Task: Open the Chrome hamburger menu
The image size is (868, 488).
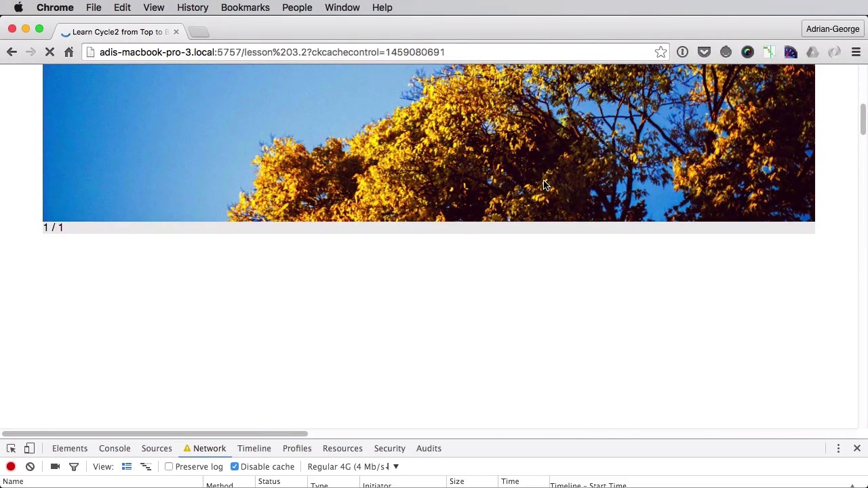Action: pyautogui.click(x=856, y=52)
